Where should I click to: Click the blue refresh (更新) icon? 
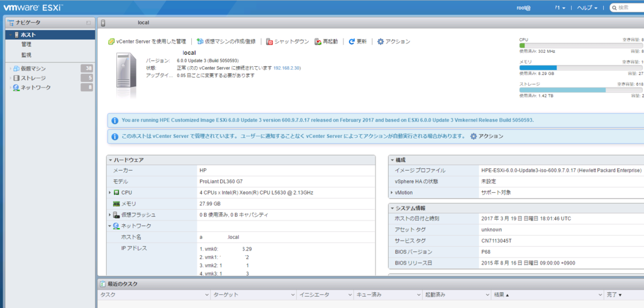pyautogui.click(x=352, y=42)
